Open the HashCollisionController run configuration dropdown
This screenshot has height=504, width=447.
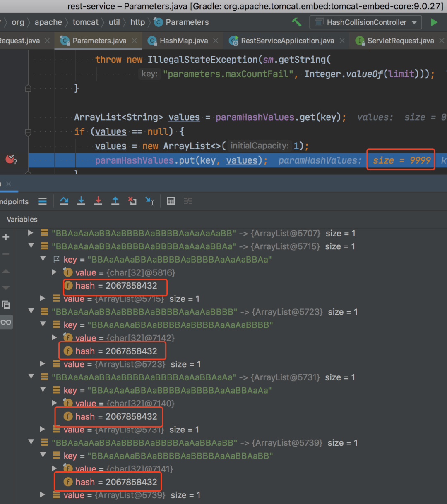pos(365,22)
